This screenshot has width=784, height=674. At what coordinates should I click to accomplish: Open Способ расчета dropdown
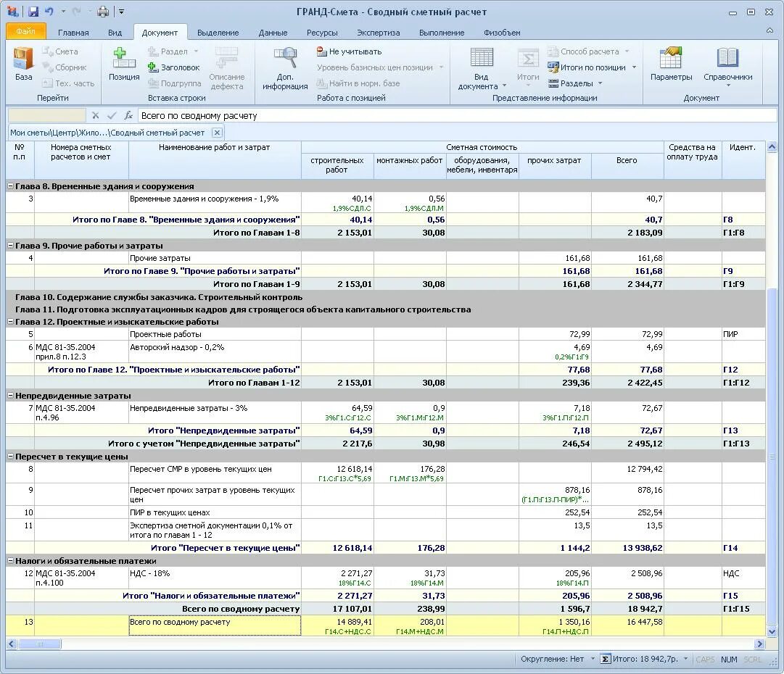(588, 51)
